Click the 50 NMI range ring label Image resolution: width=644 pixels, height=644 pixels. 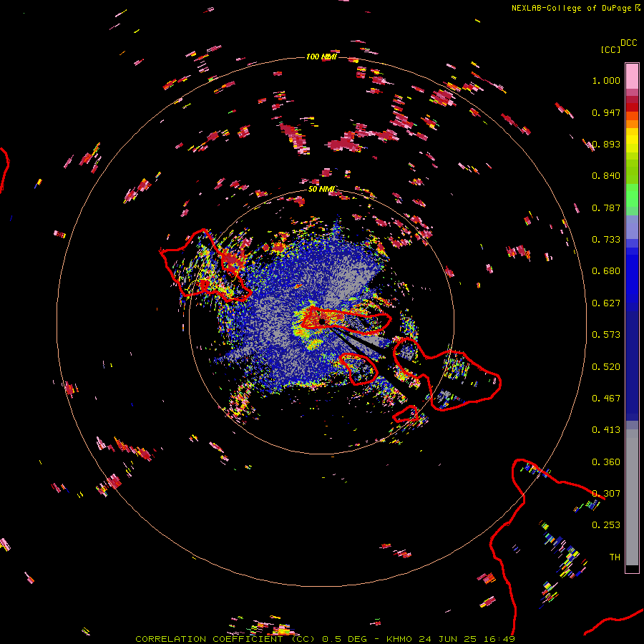pyautogui.click(x=321, y=189)
